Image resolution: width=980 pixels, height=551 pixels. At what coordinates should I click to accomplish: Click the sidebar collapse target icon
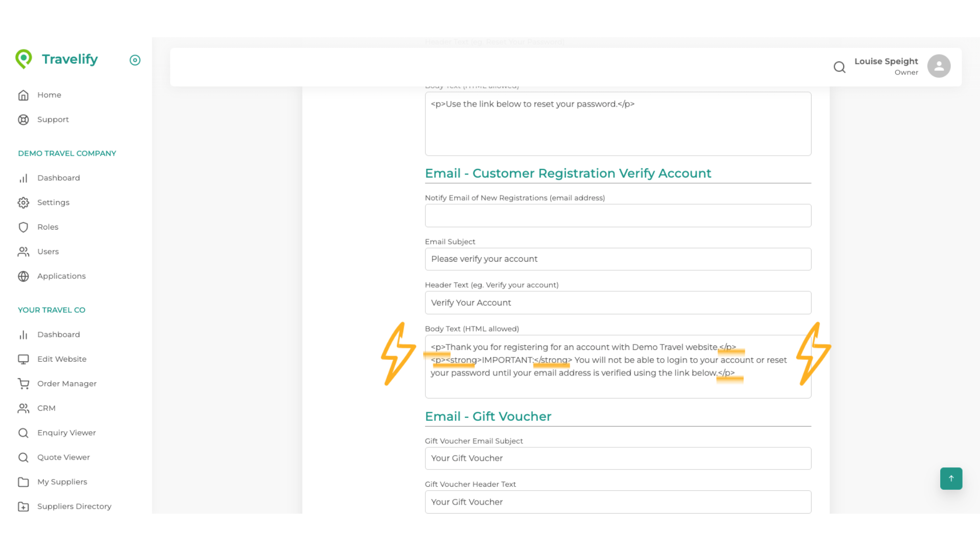point(135,60)
